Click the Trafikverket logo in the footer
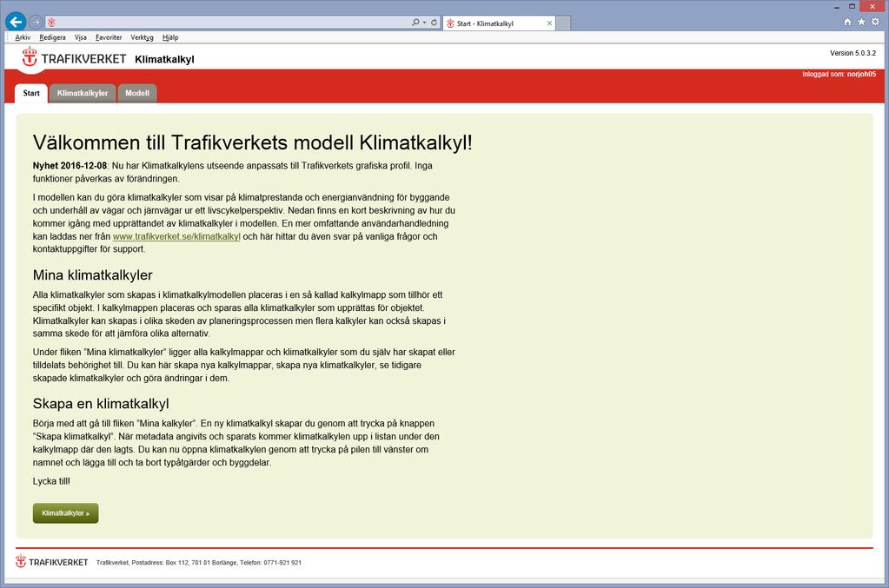The height and width of the screenshot is (588, 889). 51,562
